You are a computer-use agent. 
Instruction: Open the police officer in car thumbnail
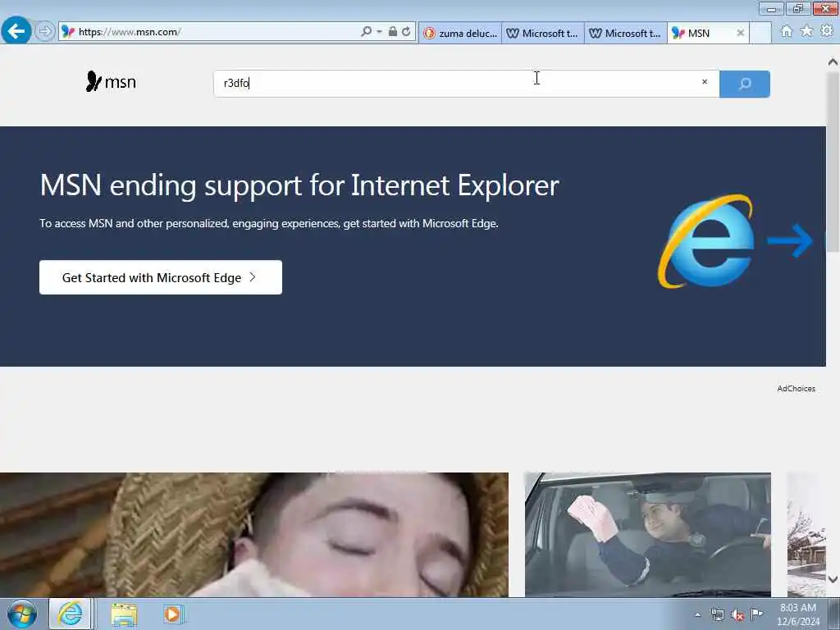[648, 535]
